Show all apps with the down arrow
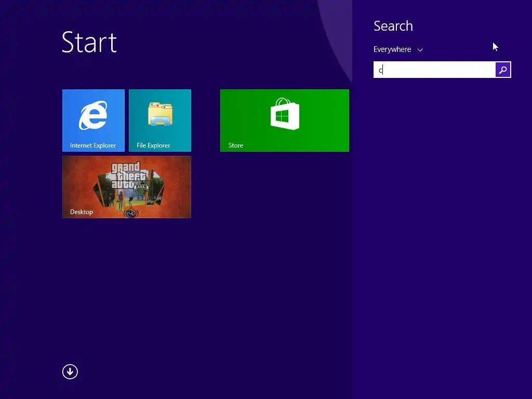 70,371
